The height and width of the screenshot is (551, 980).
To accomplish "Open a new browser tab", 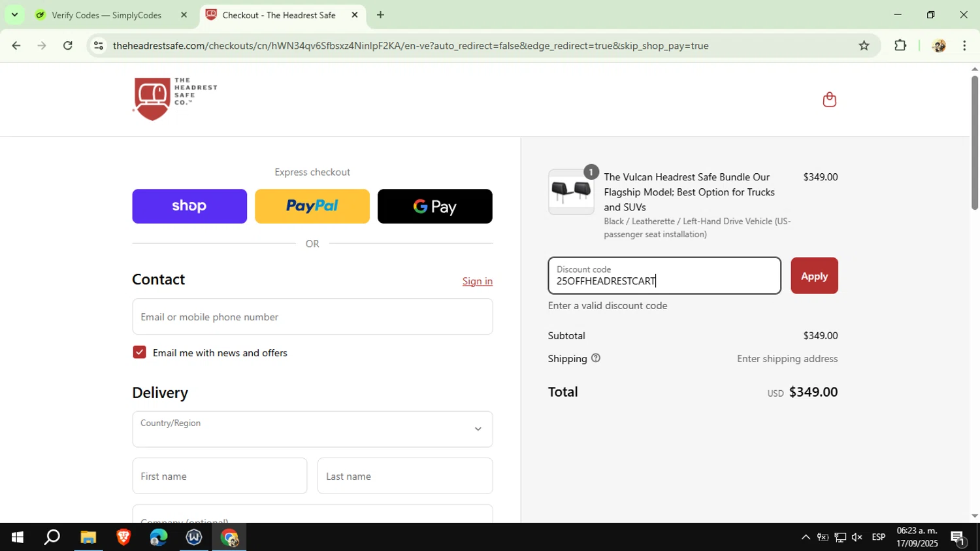I will (x=380, y=15).
